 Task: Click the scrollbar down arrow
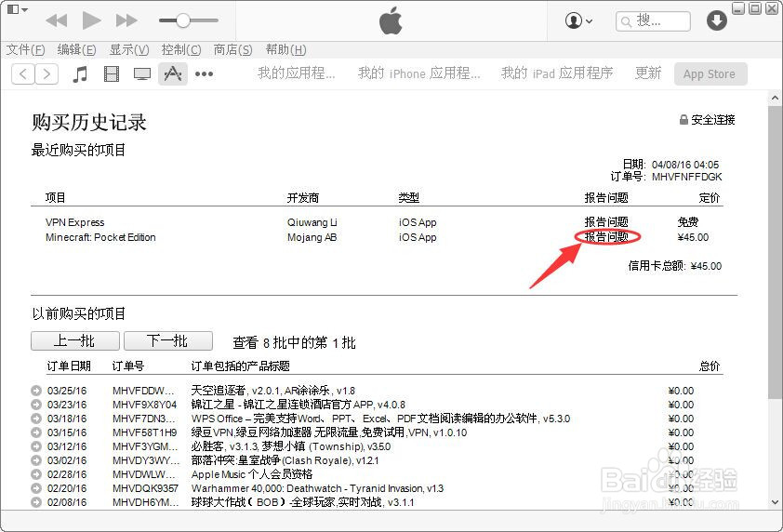(x=775, y=502)
